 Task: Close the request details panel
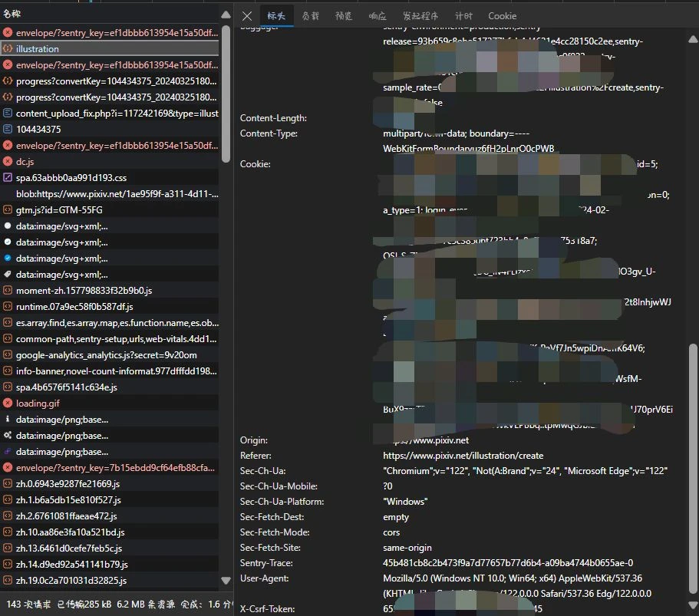tap(247, 16)
